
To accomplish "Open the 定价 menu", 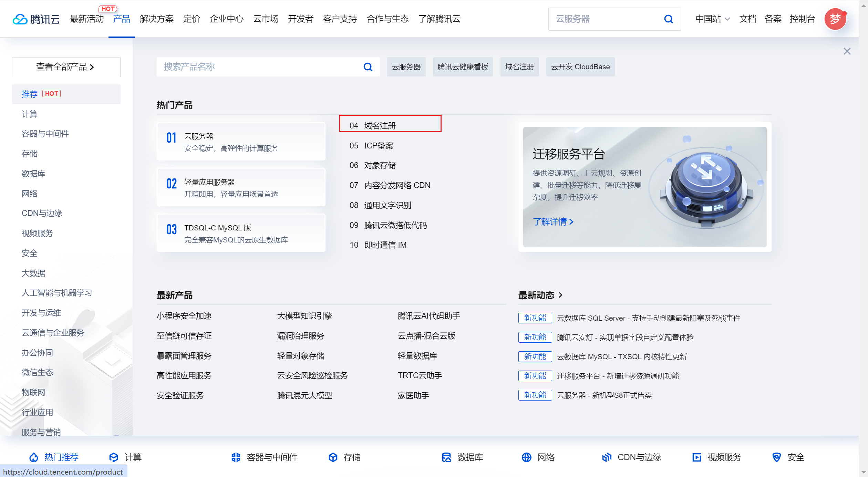I will 192,19.
